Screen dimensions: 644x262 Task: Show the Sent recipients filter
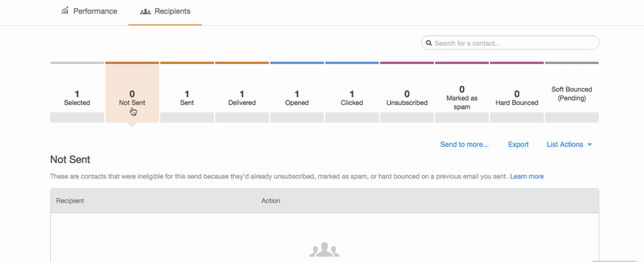(187, 98)
